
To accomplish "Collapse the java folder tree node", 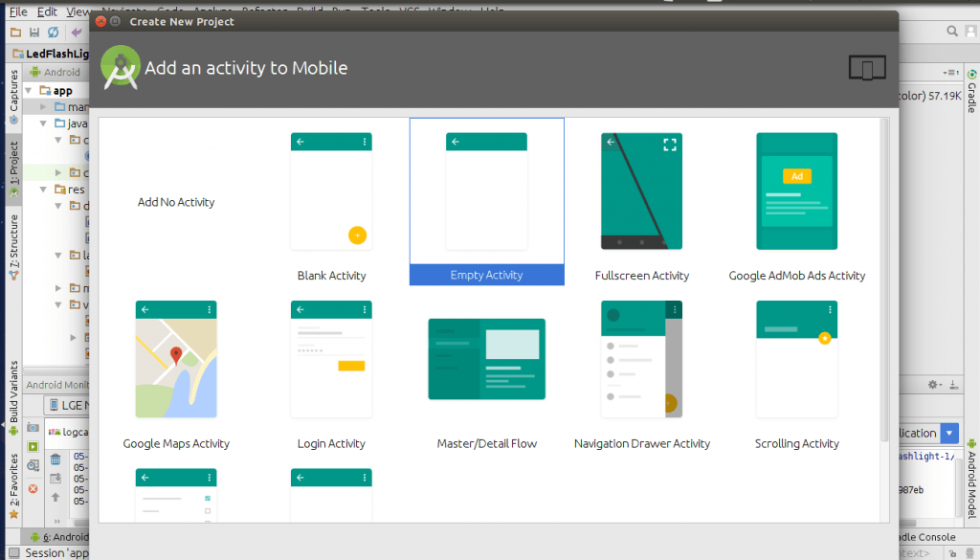I will coord(43,123).
